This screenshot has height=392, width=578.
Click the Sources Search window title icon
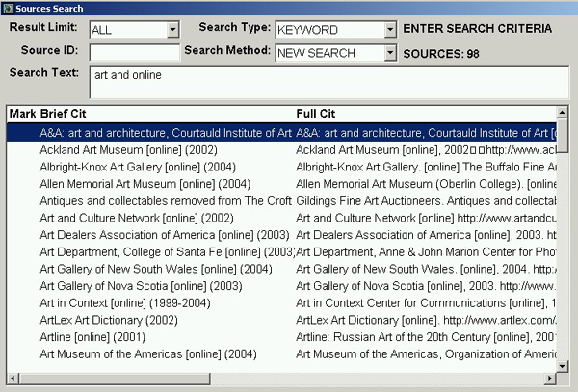click(x=8, y=8)
